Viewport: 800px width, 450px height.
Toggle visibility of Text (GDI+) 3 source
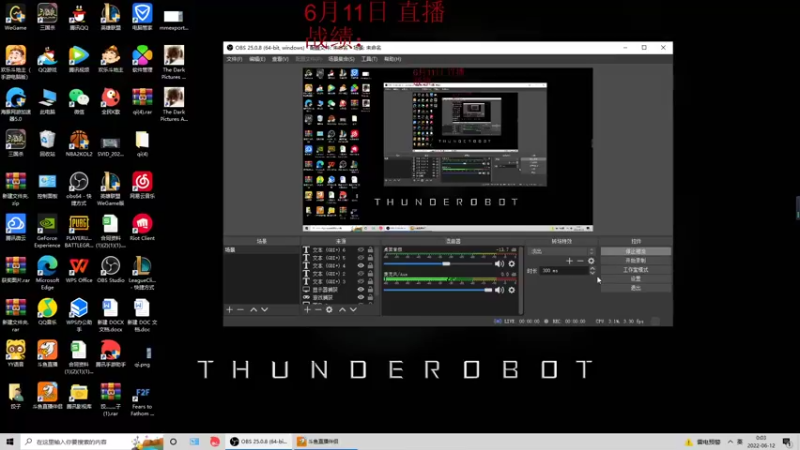point(361,282)
